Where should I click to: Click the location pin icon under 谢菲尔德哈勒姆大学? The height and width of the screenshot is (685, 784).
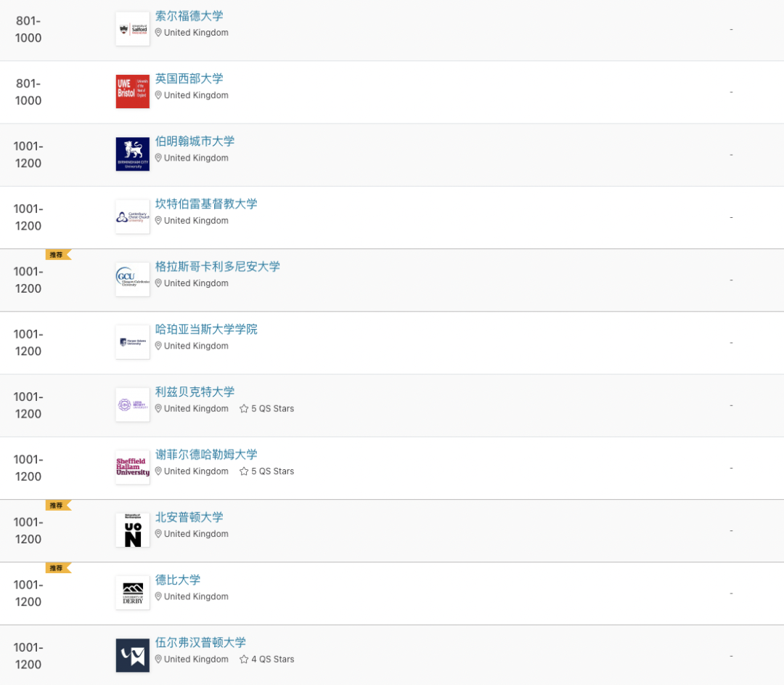click(158, 471)
